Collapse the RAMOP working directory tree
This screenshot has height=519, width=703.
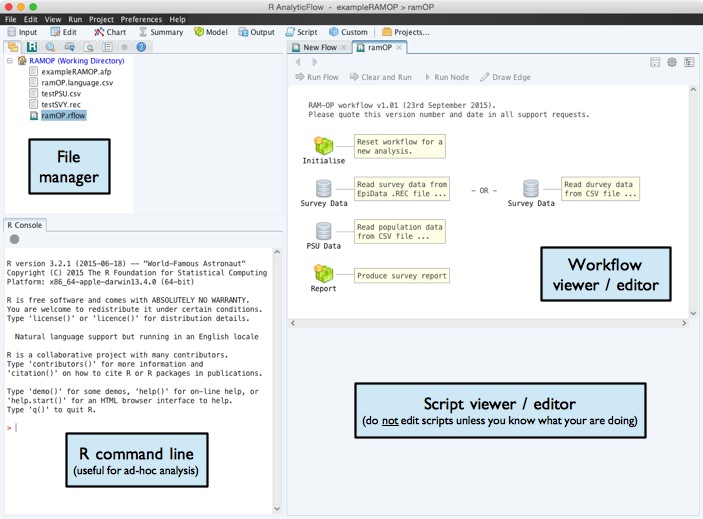pyautogui.click(x=10, y=61)
